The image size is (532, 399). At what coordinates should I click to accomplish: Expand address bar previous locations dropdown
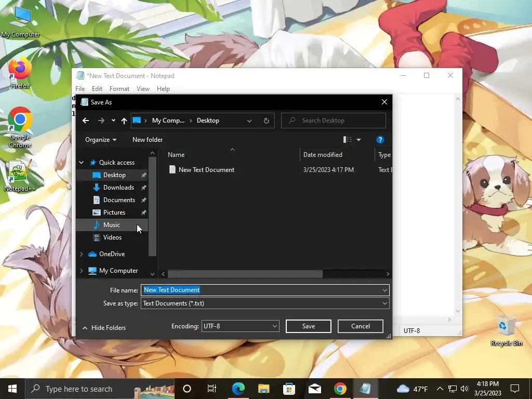[249, 121]
